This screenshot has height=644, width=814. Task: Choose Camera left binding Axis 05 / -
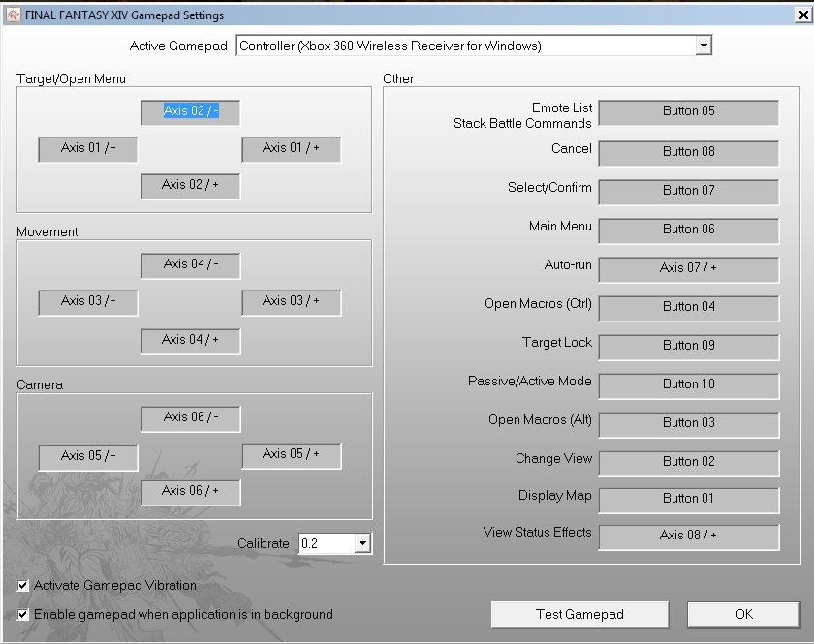tap(88, 457)
